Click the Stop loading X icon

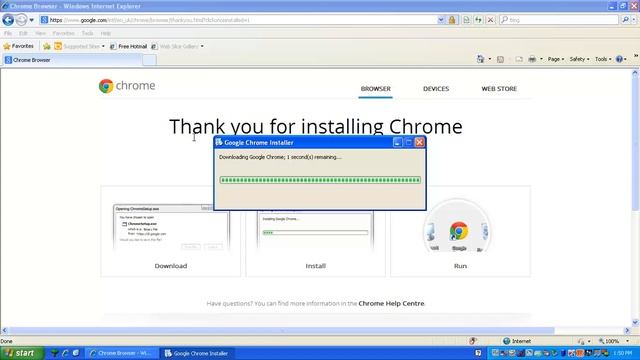[491, 20]
